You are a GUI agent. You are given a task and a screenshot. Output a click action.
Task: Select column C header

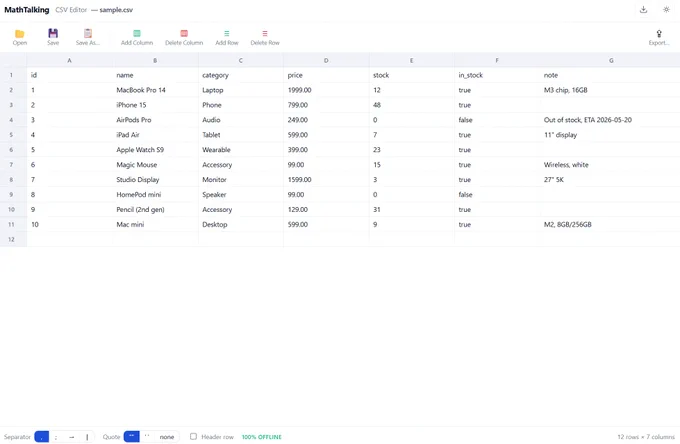(241, 60)
